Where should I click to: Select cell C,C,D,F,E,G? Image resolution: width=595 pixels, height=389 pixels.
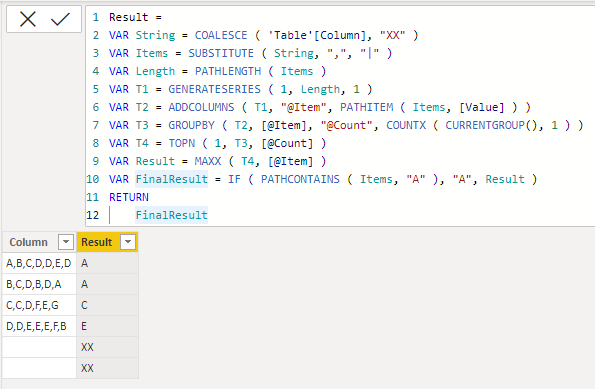pos(39,305)
